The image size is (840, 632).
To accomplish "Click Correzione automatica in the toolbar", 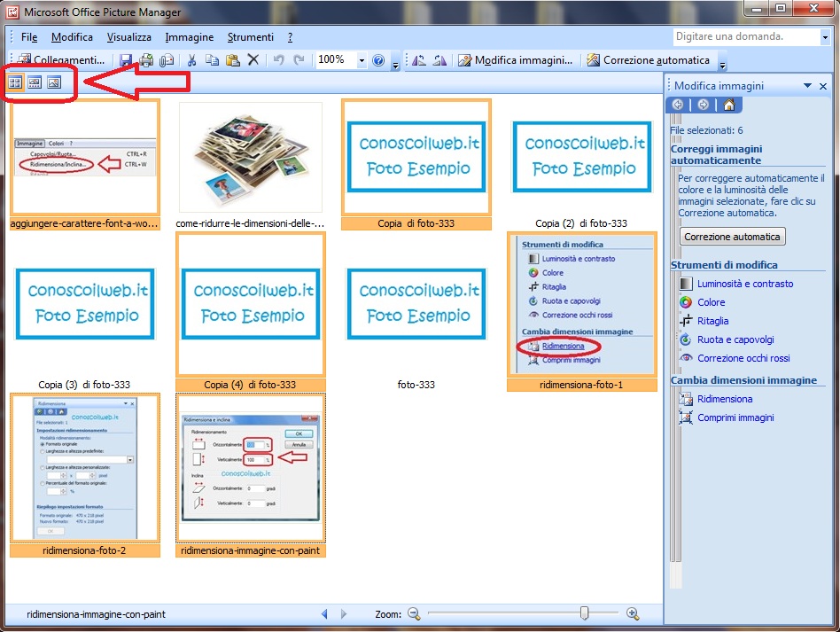I will tap(649, 60).
